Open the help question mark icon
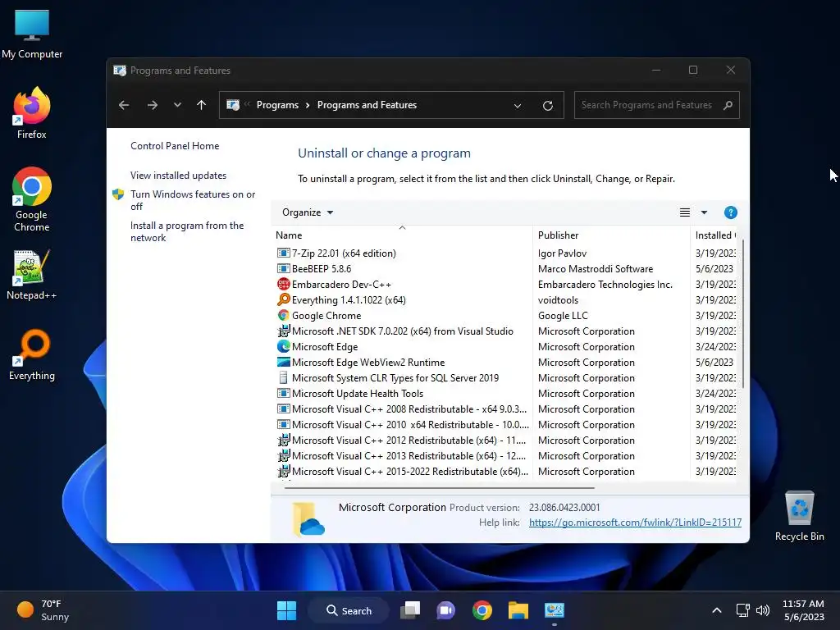The height and width of the screenshot is (630, 840). tap(730, 212)
